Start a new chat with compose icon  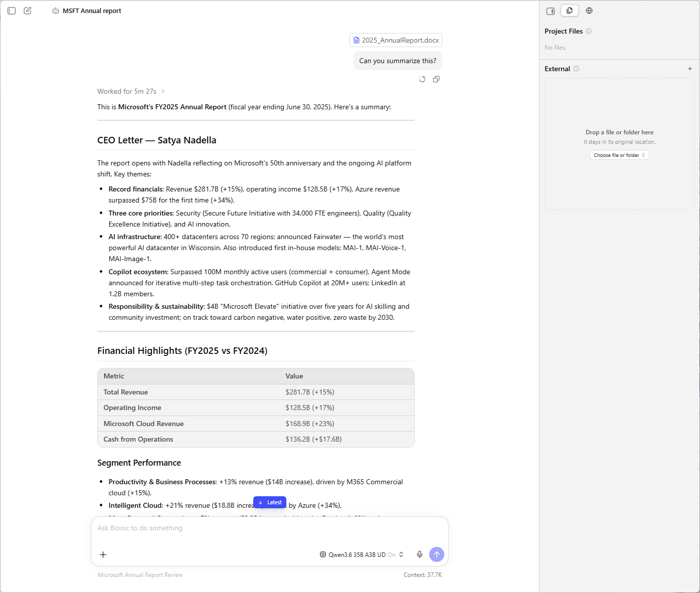pos(28,11)
